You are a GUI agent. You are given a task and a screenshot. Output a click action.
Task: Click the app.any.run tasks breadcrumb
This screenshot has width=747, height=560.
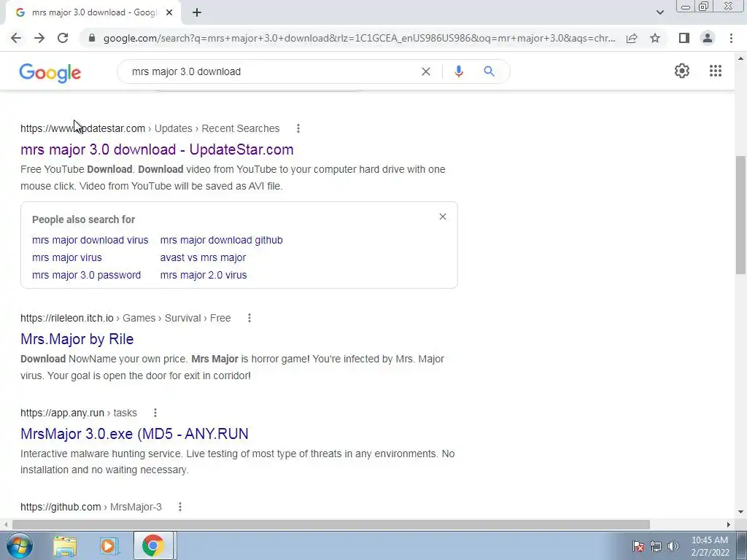coord(79,413)
